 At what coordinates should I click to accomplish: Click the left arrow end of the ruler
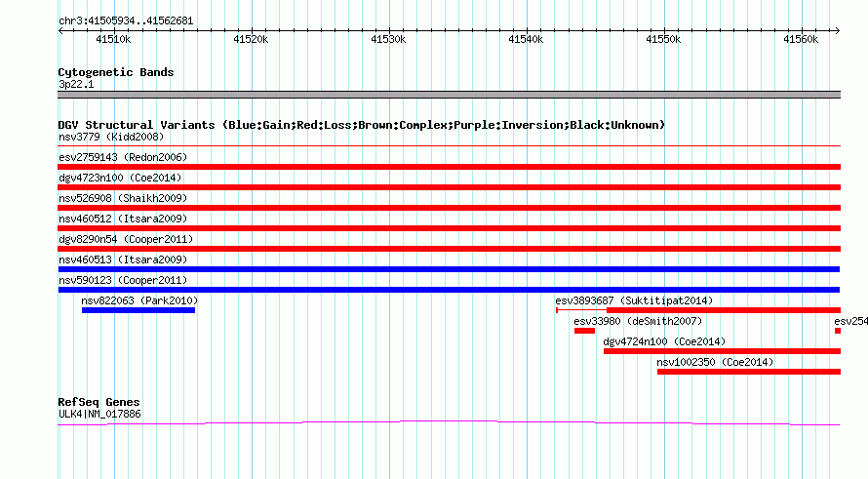(x=60, y=30)
